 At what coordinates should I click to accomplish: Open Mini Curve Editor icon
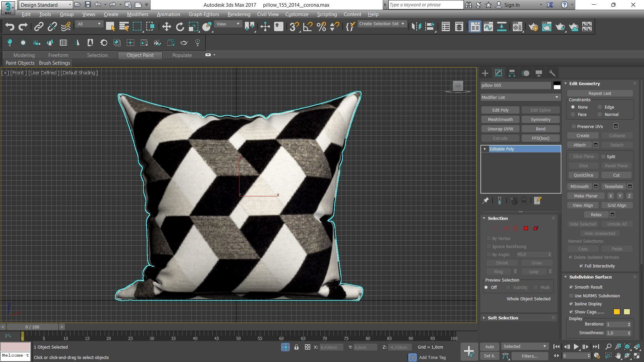pos(8,336)
